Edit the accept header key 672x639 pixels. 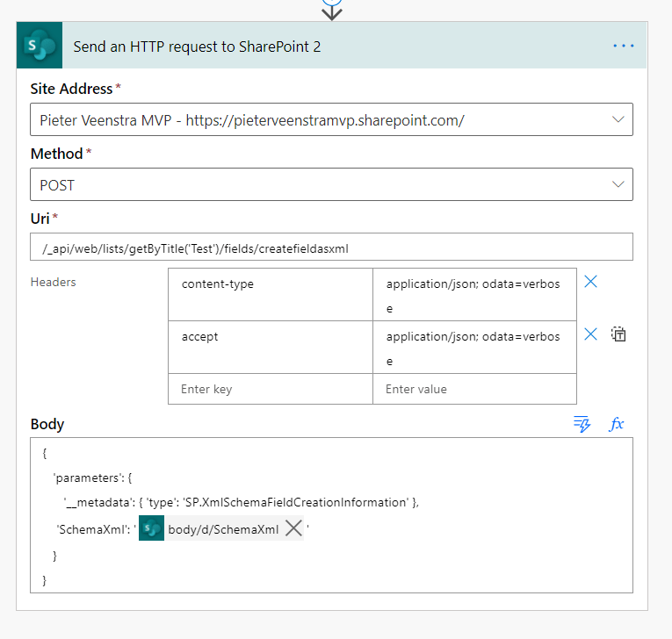point(271,347)
